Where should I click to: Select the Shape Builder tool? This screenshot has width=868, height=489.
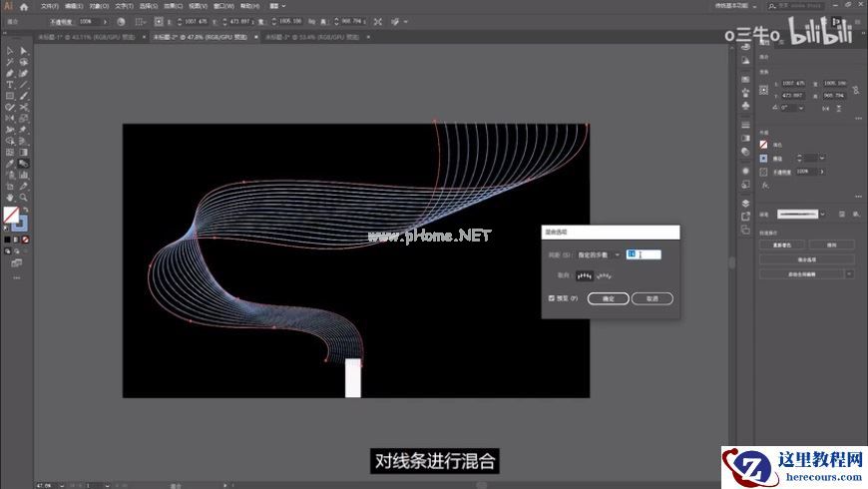(10, 141)
